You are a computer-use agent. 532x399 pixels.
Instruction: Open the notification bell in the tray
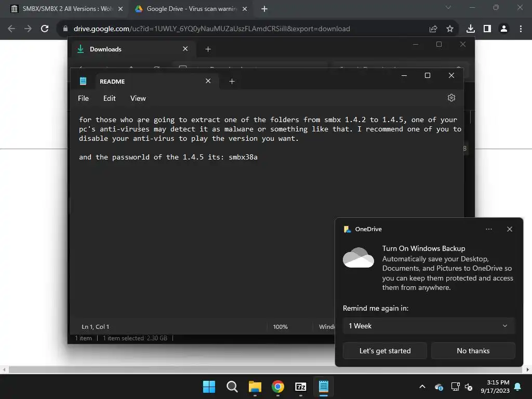tap(518, 387)
